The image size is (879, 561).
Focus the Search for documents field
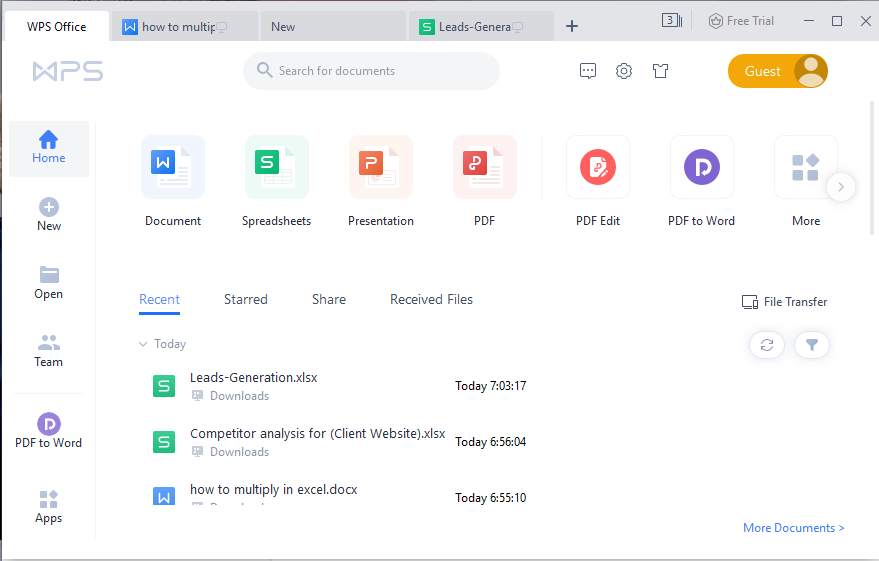click(x=371, y=71)
